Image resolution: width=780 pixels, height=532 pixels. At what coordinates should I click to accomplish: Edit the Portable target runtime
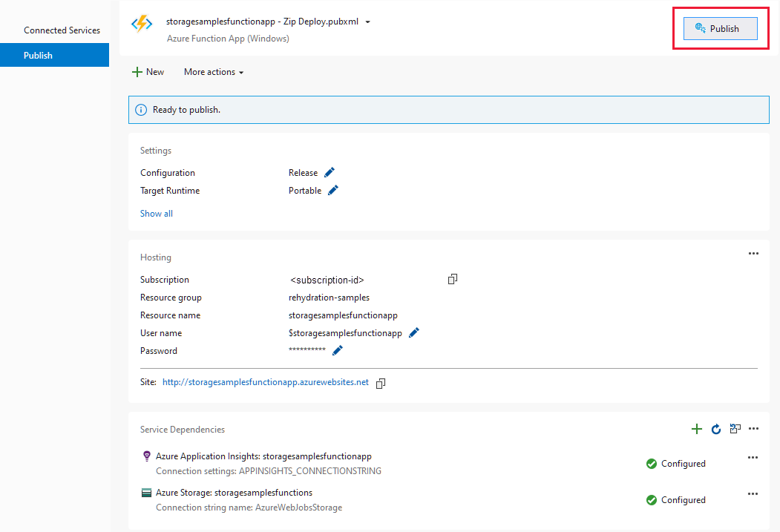pos(332,190)
